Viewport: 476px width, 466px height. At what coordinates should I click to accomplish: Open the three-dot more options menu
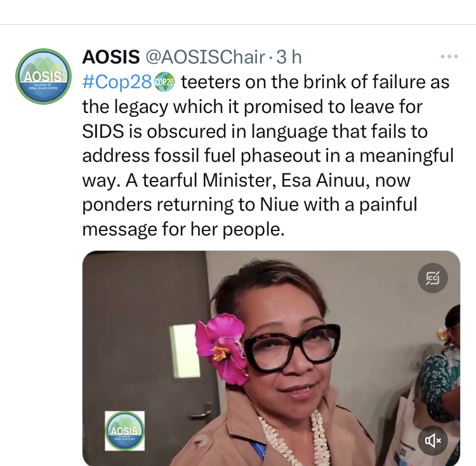449,57
